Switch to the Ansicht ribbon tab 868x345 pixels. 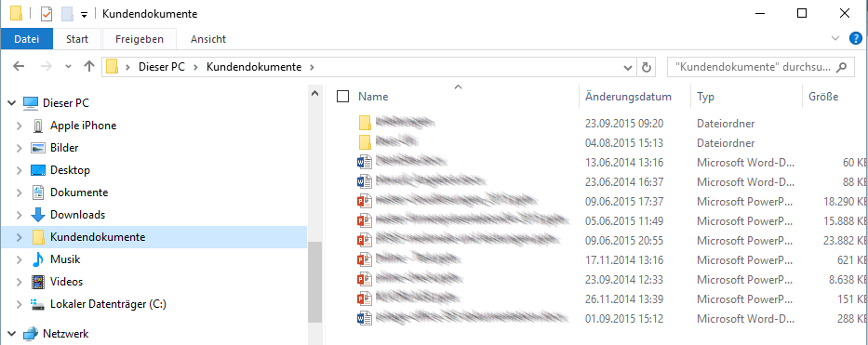point(208,39)
